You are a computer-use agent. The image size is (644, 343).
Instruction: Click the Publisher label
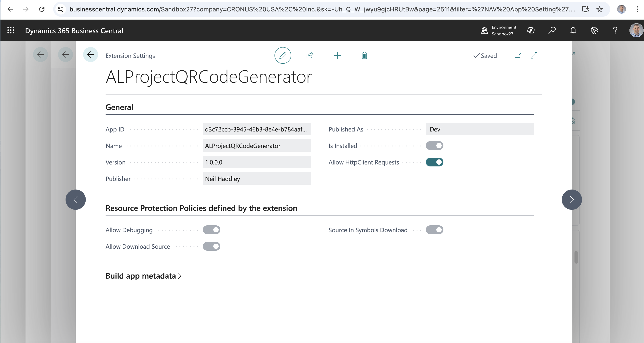click(x=118, y=179)
